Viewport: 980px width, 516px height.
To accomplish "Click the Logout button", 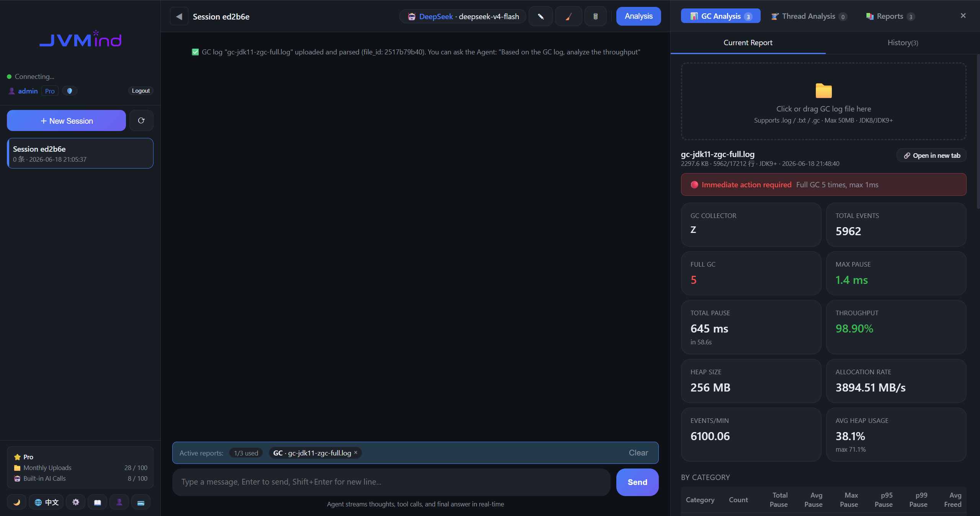I will click(141, 91).
